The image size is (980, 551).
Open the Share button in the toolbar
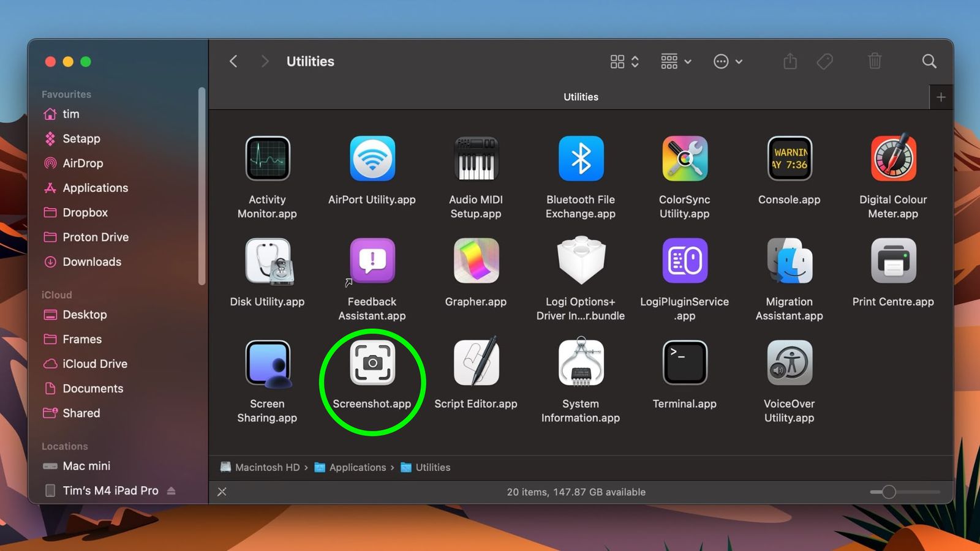click(x=790, y=61)
